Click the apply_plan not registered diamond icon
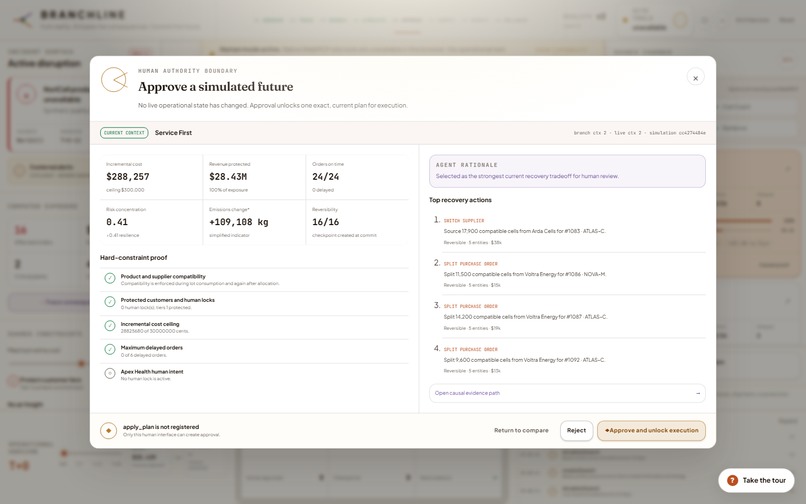The width and height of the screenshot is (806, 504). [108, 430]
